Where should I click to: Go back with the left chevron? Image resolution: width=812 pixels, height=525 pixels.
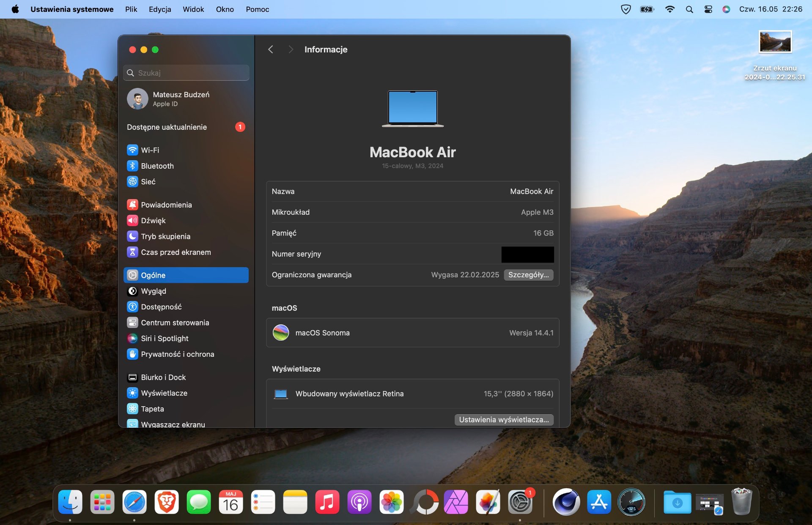point(271,49)
